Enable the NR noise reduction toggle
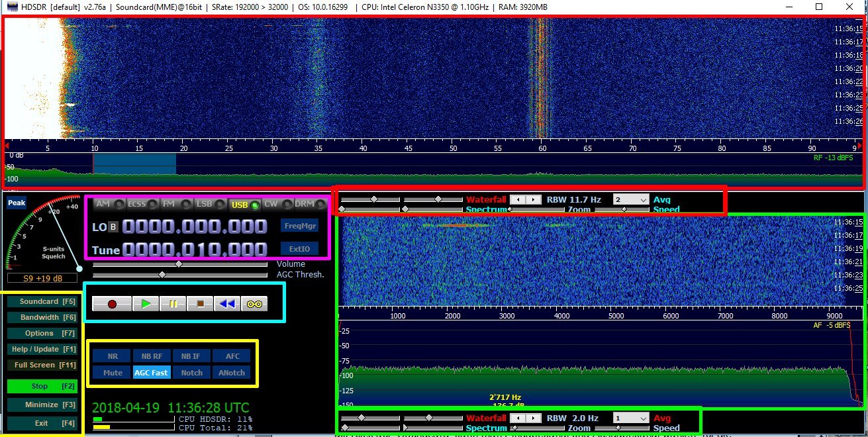868x437 pixels. click(x=111, y=356)
